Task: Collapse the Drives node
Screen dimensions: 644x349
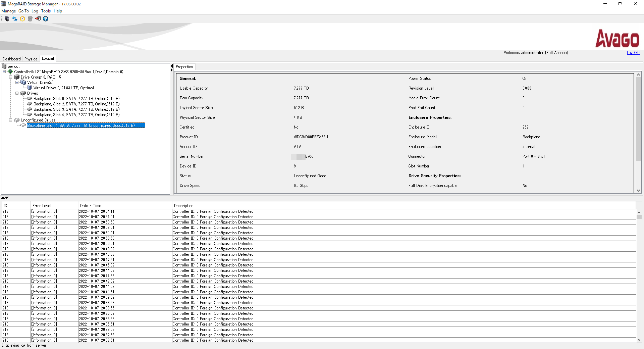Action: (x=17, y=93)
